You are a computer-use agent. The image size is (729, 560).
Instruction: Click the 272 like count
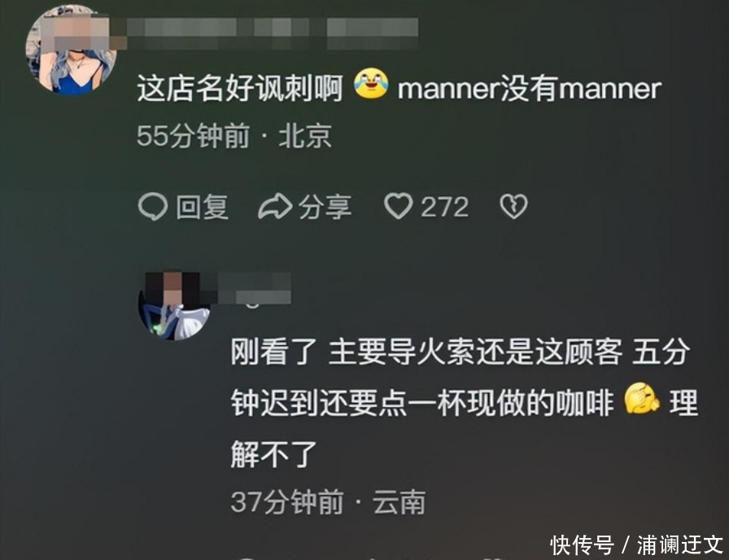[x=444, y=207]
